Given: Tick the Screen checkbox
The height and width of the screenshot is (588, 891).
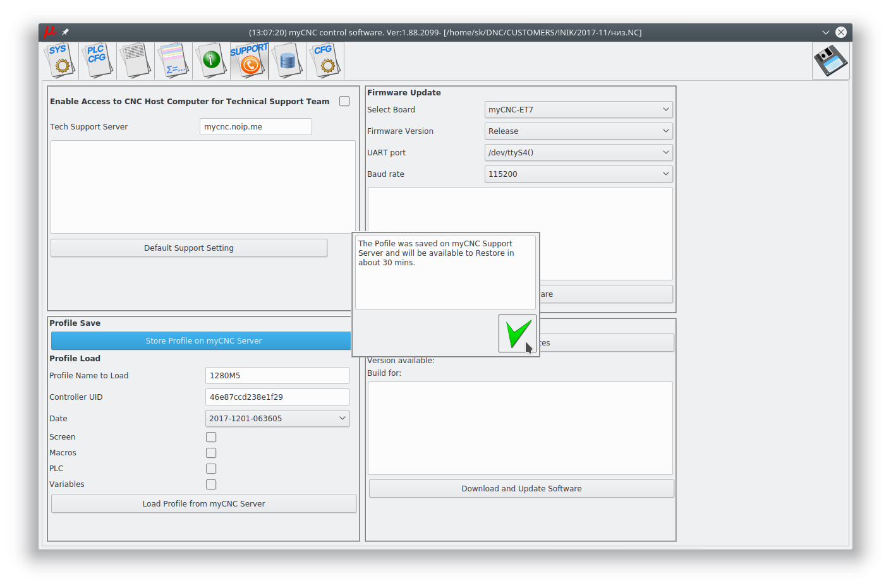Looking at the screenshot, I should tap(211, 437).
